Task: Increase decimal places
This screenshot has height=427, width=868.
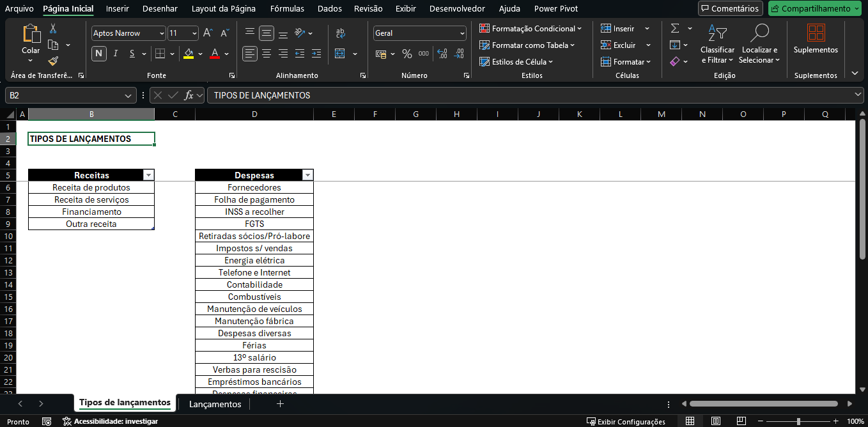Action: point(442,54)
